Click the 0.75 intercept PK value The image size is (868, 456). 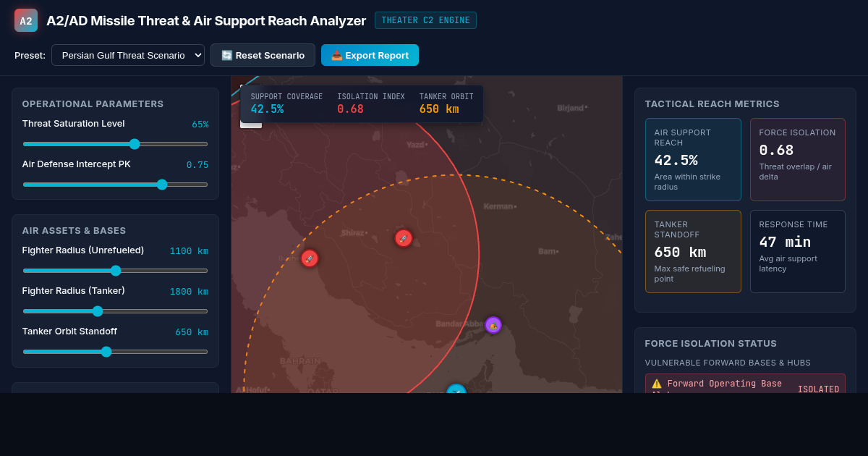(197, 165)
